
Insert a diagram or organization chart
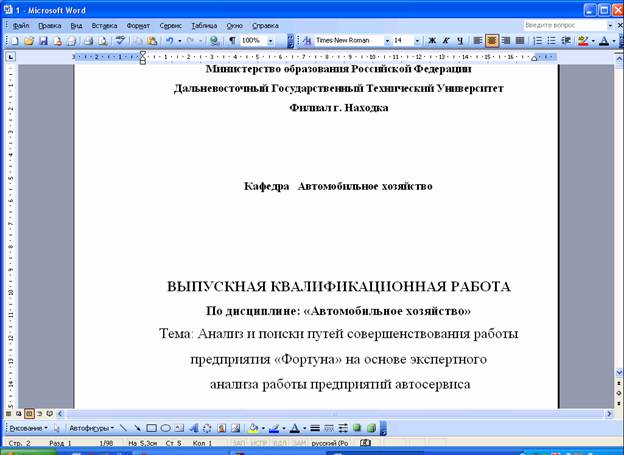(207, 428)
